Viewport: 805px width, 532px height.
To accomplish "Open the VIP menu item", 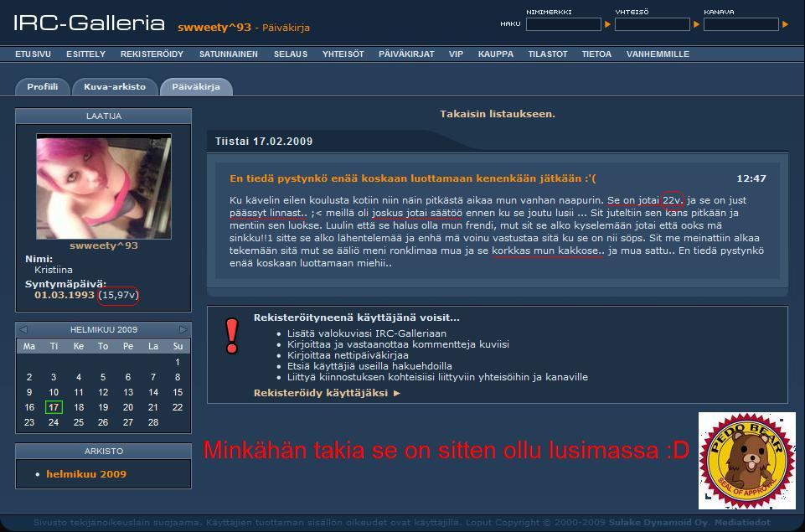I will coord(456,54).
